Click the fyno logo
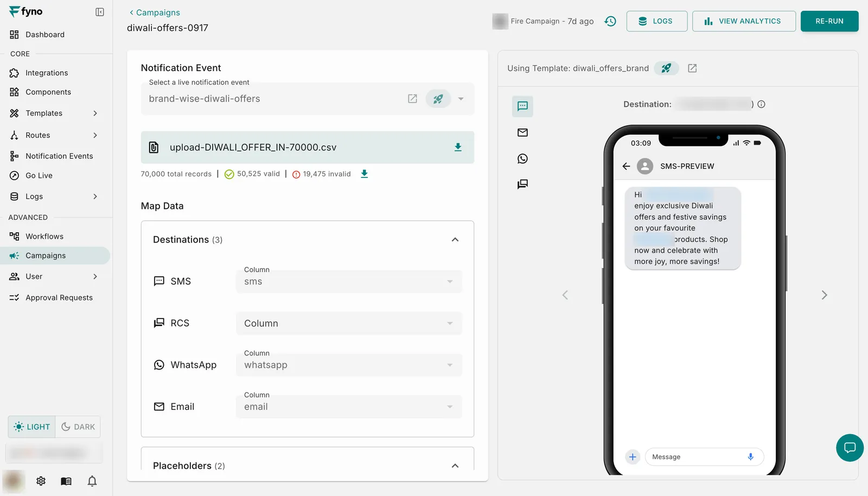Screen dimensions: 868x496 pyautogui.click(x=25, y=11)
